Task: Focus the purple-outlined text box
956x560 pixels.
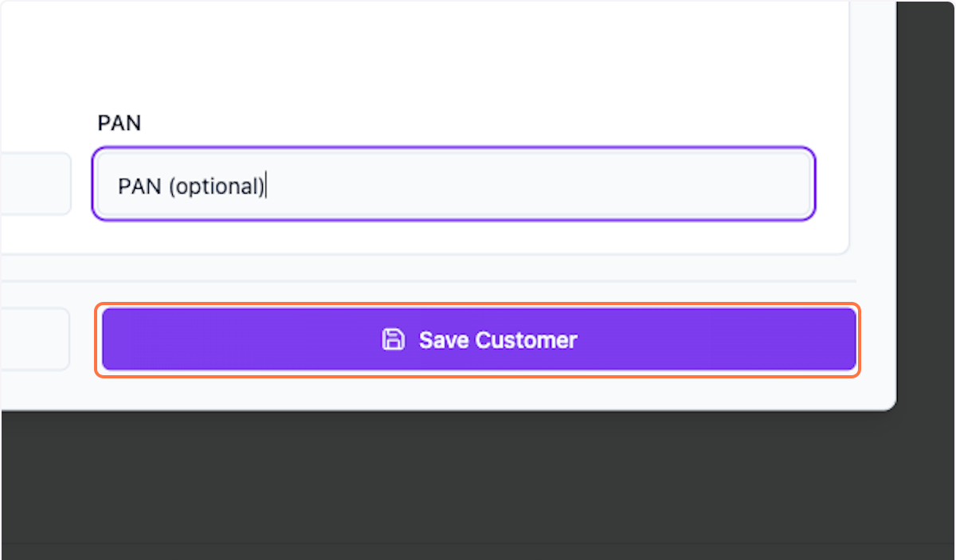Action: pos(454,184)
